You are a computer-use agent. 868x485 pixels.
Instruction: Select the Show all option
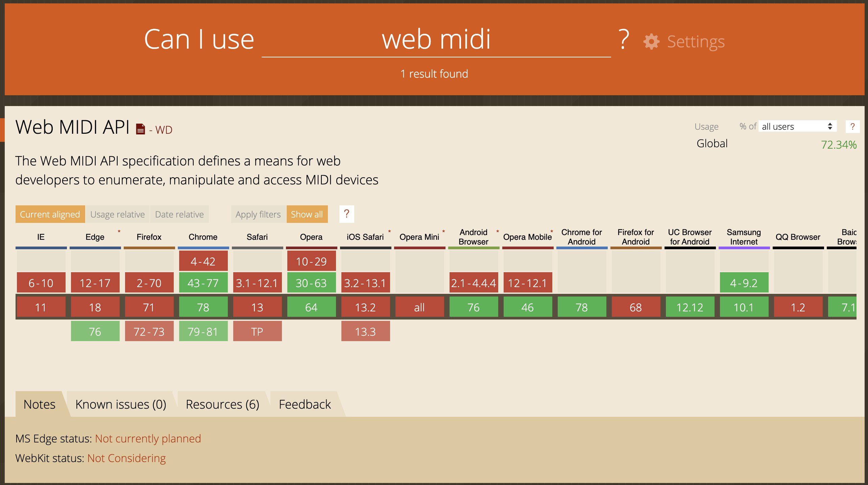[x=307, y=214]
